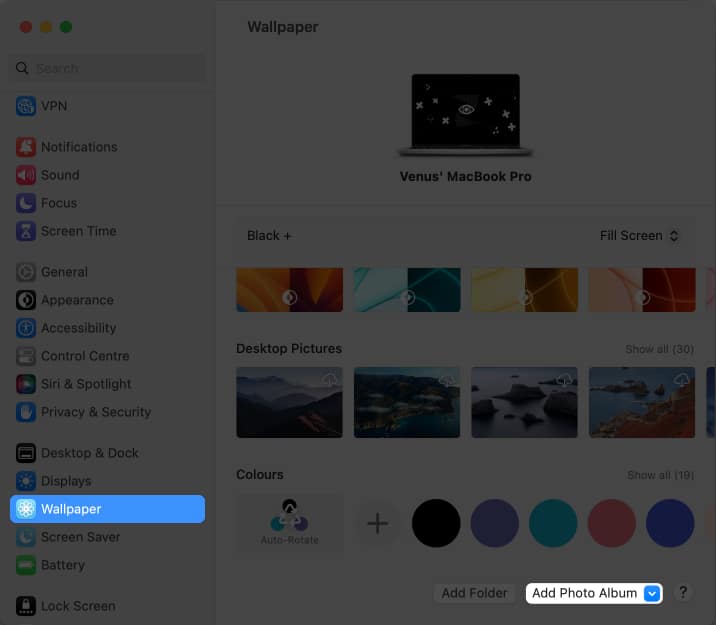Click the Control Centre icon
This screenshot has height=625, width=716.
tap(26, 356)
